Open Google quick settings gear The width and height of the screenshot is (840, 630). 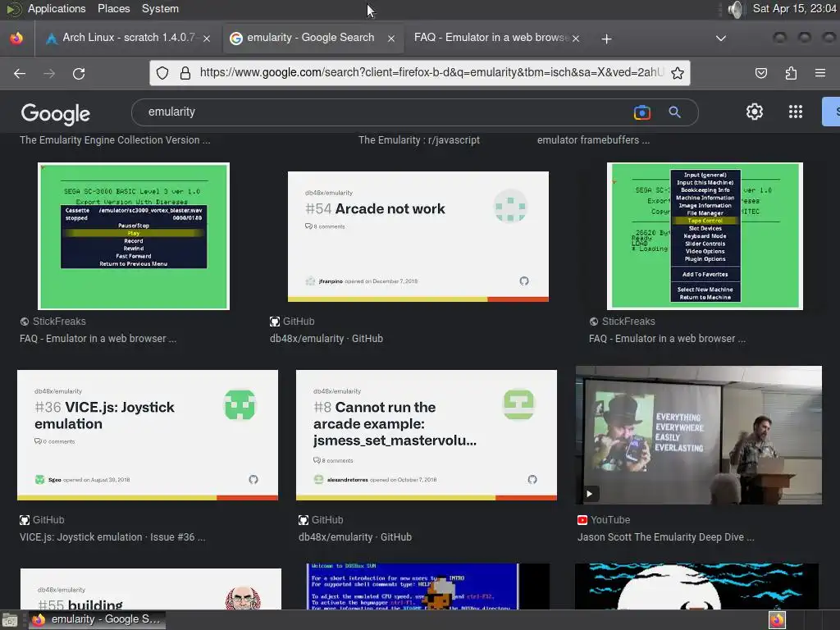point(755,112)
